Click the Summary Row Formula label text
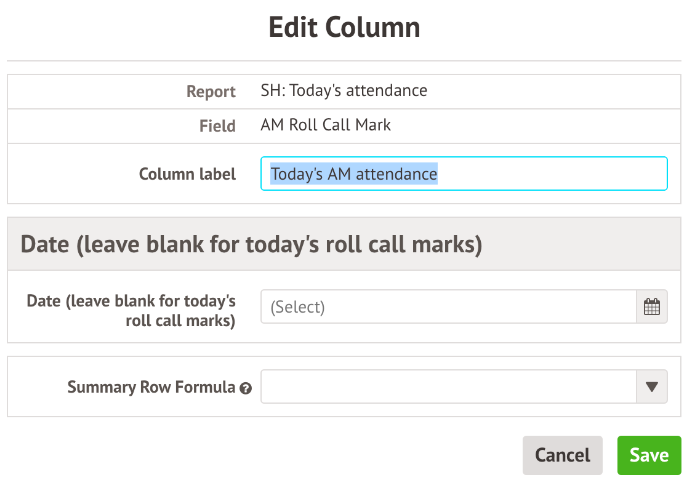Viewport: 687px width, 482px height. coord(151,387)
